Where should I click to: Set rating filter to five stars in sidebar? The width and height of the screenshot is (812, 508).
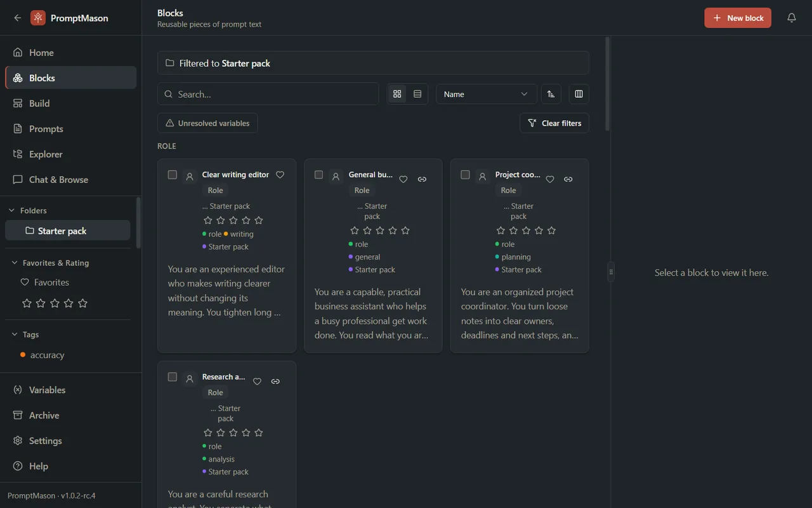(82, 304)
